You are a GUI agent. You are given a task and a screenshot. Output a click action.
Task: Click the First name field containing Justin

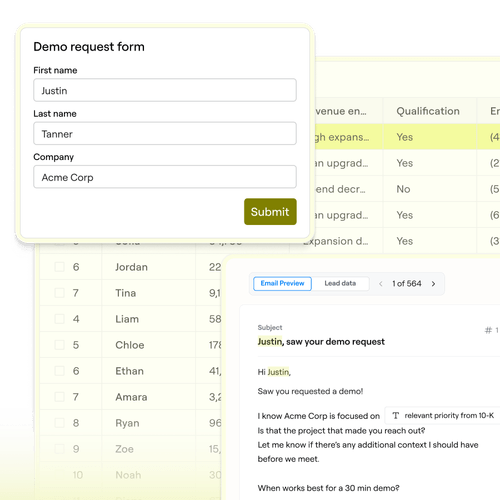[165, 90]
